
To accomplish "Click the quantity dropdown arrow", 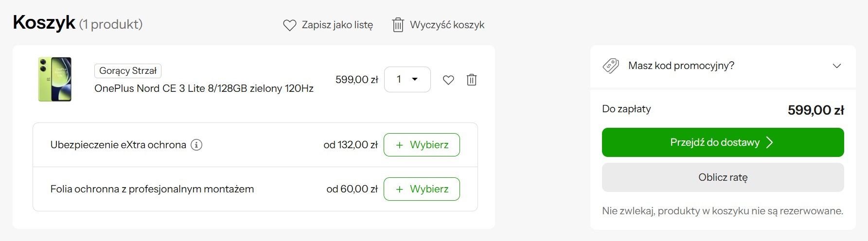I will pos(415,79).
